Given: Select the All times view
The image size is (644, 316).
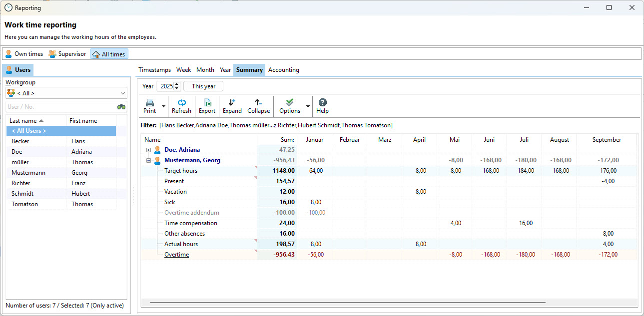Looking at the screenshot, I should [x=109, y=54].
